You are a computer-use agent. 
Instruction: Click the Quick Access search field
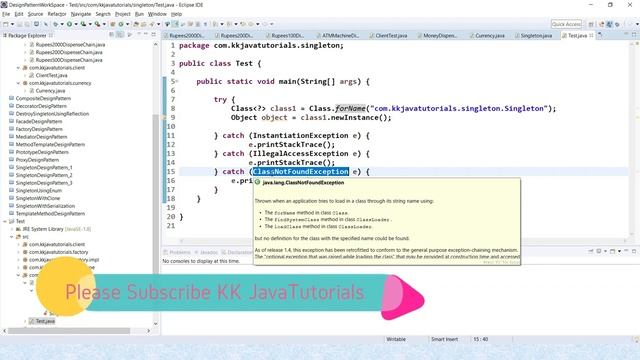(x=566, y=24)
